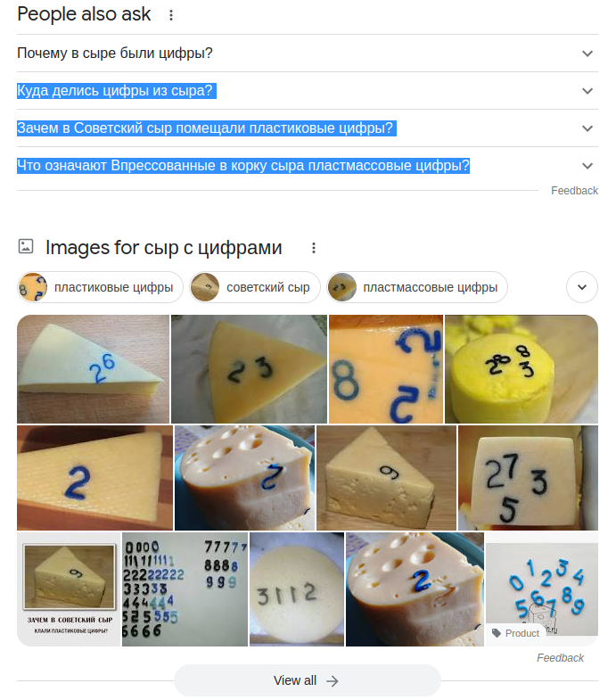Image resolution: width=616 pixels, height=700 pixels.
Task: Click the image icon beside Images heading
Action: [26, 246]
